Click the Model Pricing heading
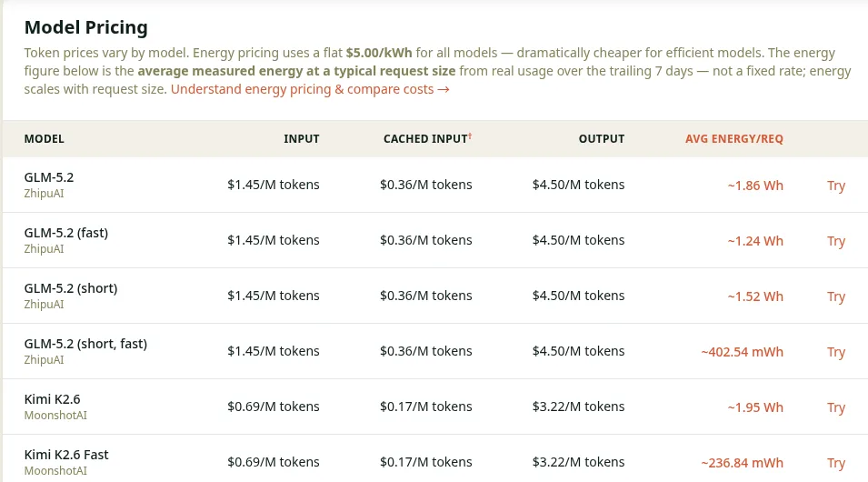 [x=85, y=27]
